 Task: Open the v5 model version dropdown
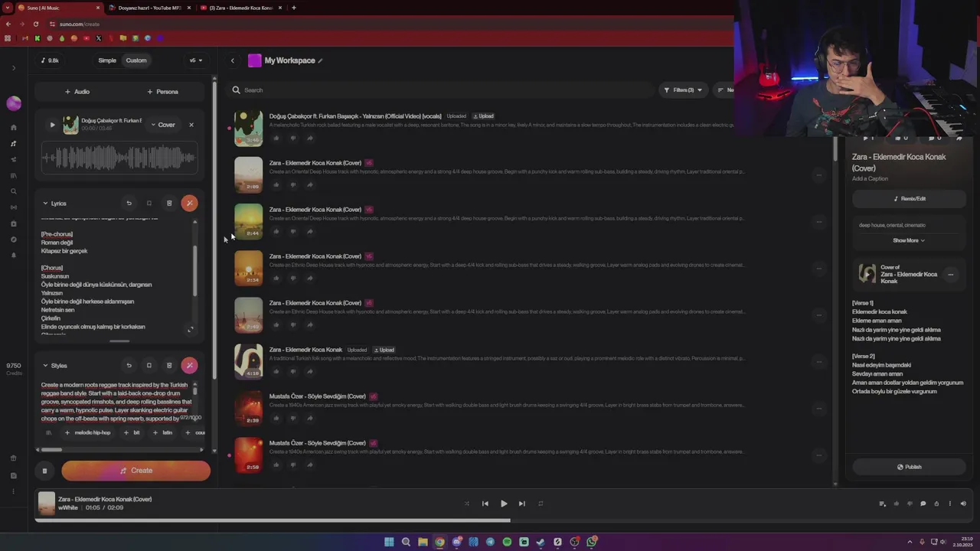tap(196, 60)
